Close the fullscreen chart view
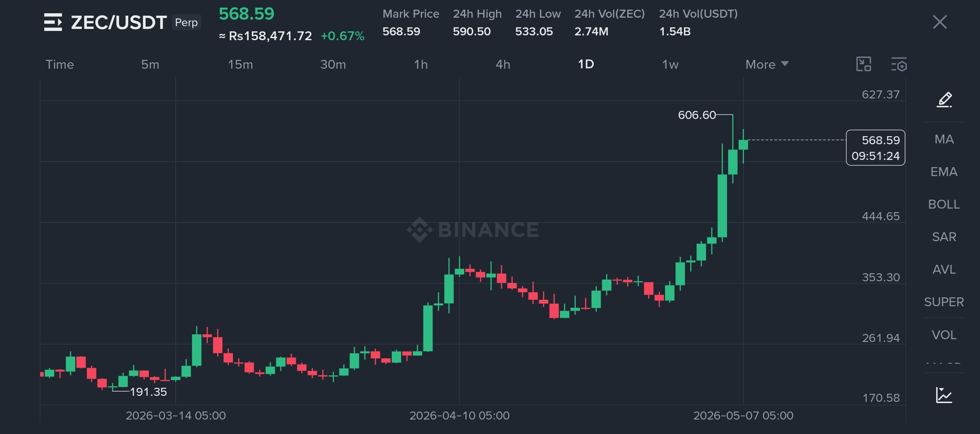The image size is (980, 434). point(940,22)
